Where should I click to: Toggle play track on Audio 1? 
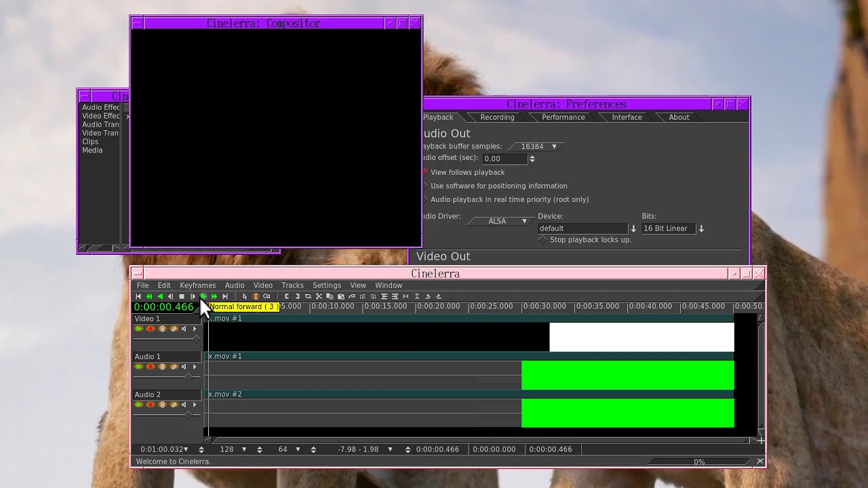tap(139, 367)
